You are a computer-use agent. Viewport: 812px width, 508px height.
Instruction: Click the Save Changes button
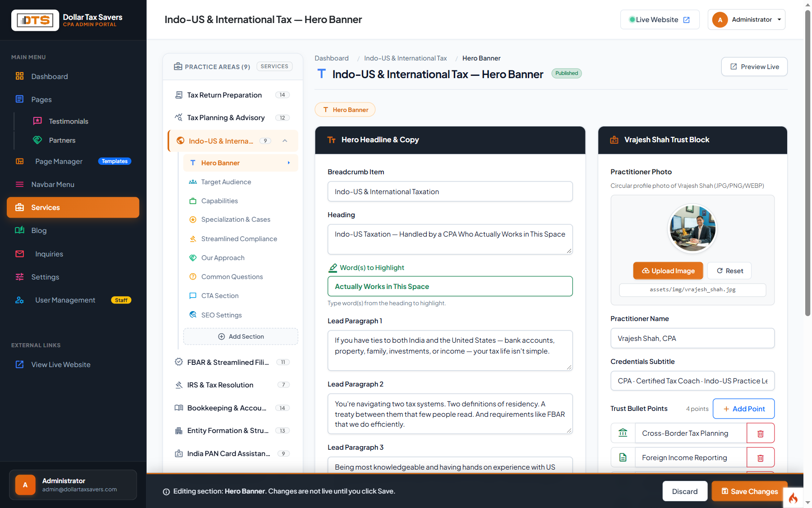click(750, 491)
